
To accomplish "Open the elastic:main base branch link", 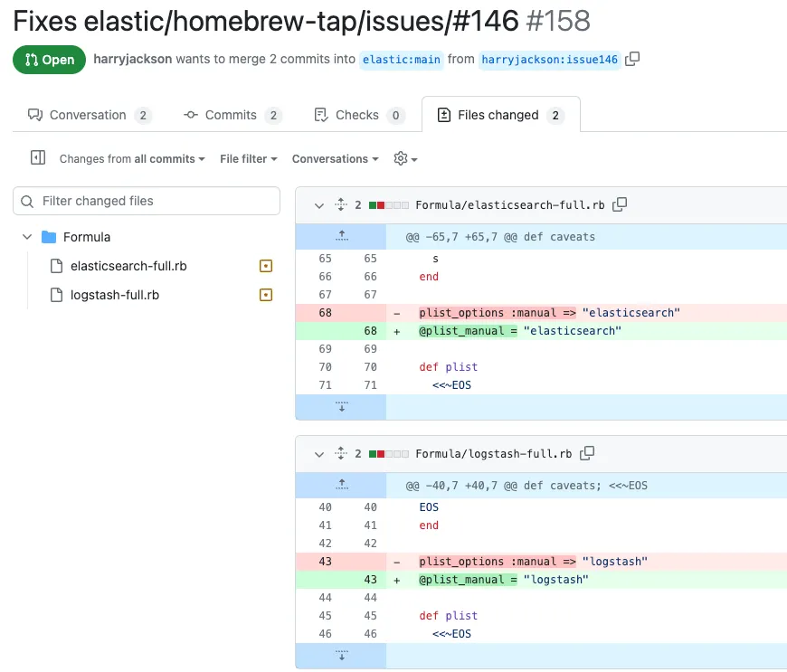I will point(401,60).
